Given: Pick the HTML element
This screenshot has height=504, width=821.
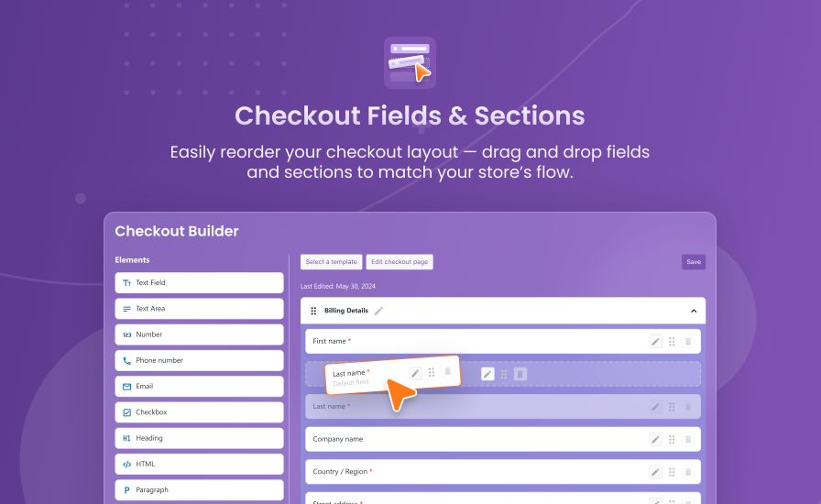Looking at the screenshot, I should coord(199,465).
